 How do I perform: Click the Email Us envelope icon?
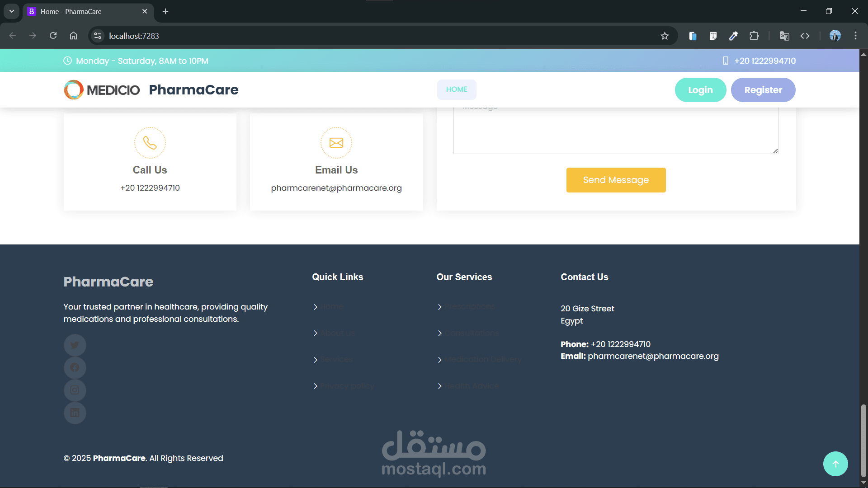tap(336, 143)
